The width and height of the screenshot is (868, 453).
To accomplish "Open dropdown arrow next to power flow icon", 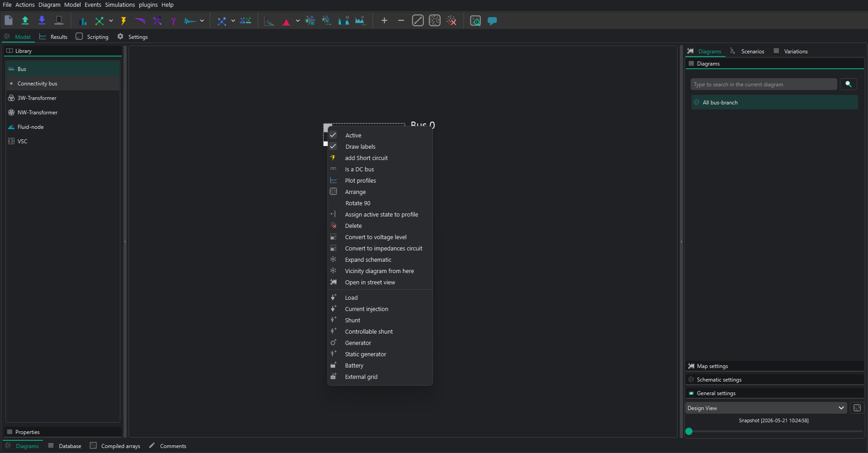I will (x=111, y=21).
